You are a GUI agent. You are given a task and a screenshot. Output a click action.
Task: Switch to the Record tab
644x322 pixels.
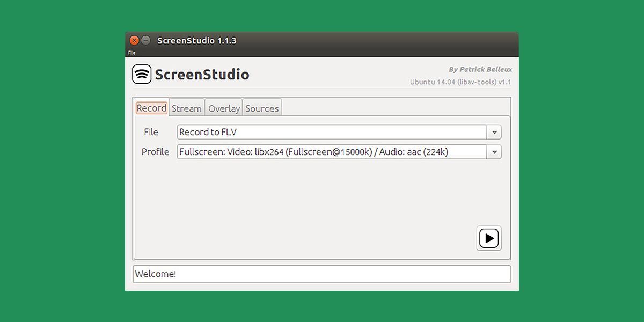tap(151, 108)
